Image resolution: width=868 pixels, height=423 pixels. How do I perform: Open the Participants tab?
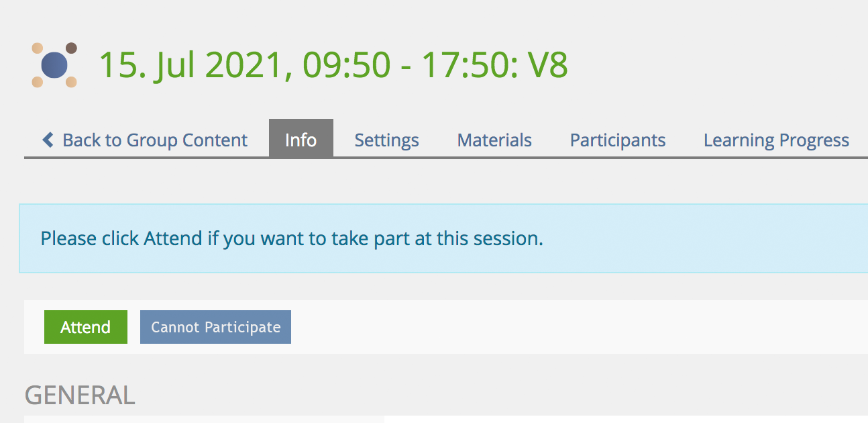617,140
